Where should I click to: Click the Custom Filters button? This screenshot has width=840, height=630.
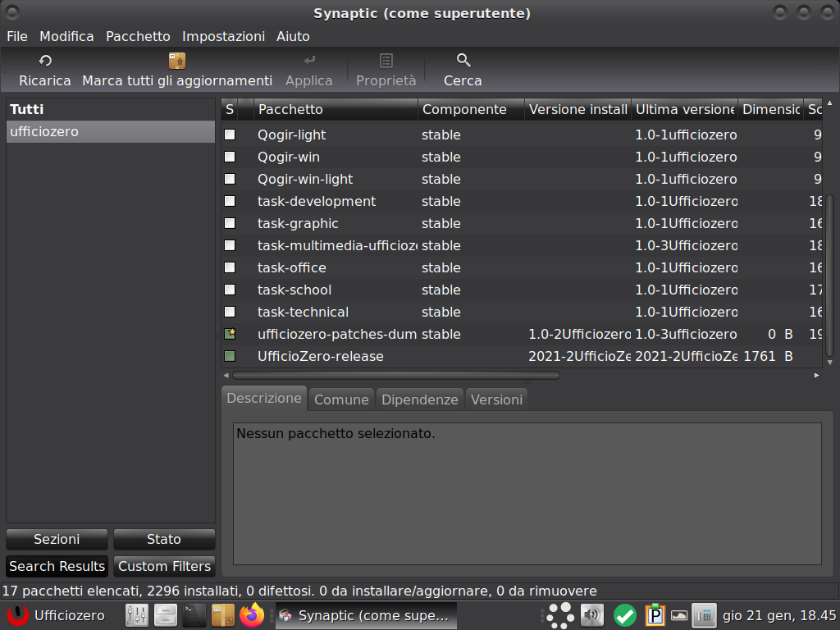164,566
